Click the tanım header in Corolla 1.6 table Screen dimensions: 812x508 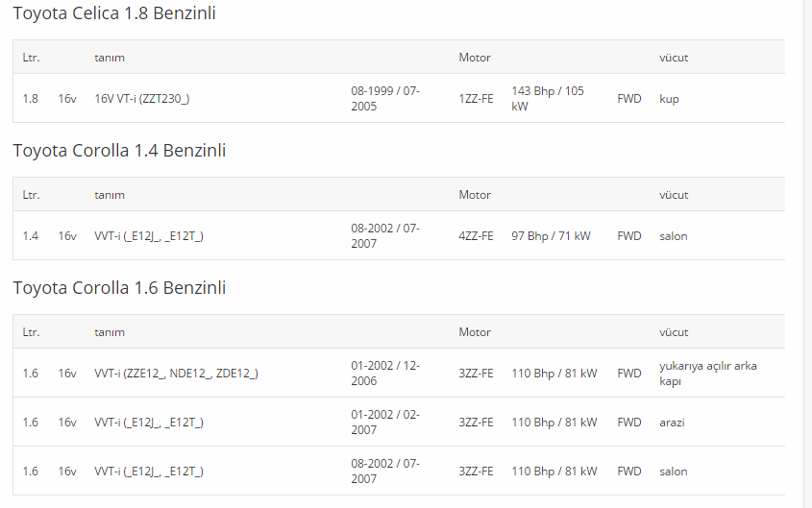(x=110, y=332)
